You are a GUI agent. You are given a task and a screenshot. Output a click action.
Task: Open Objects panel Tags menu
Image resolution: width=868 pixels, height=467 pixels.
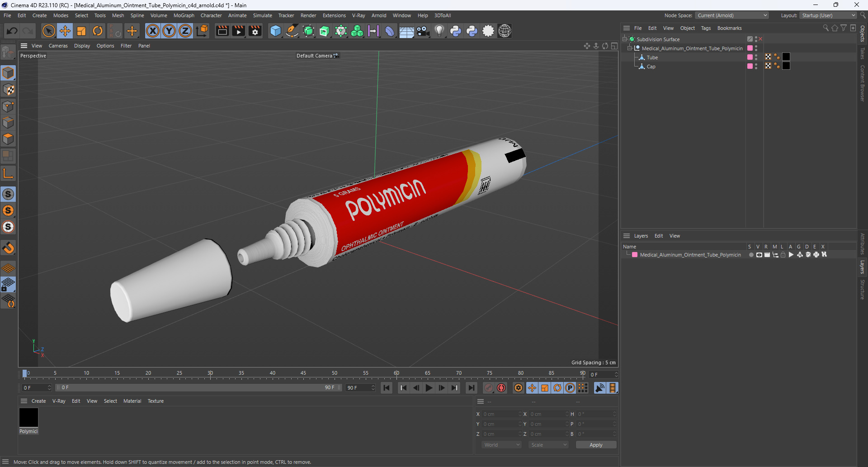pos(706,28)
